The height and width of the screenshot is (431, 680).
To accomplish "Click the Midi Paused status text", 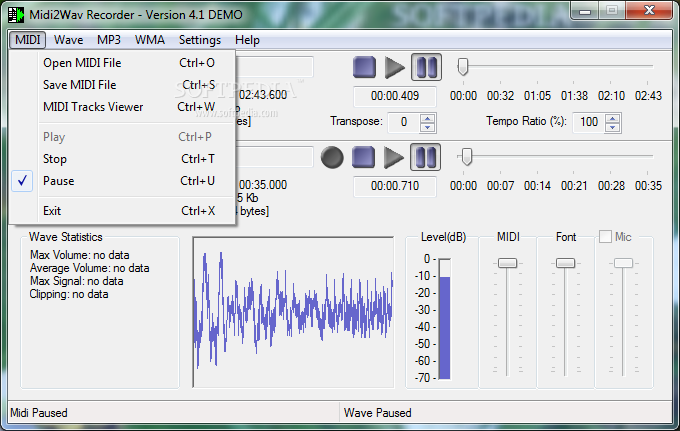I will tap(39, 413).
